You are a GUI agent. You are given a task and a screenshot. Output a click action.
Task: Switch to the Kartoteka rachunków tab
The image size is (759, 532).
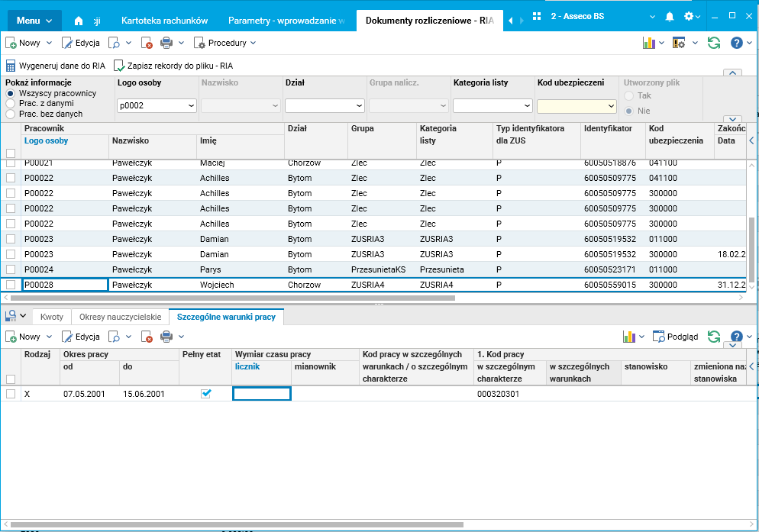pos(165,20)
